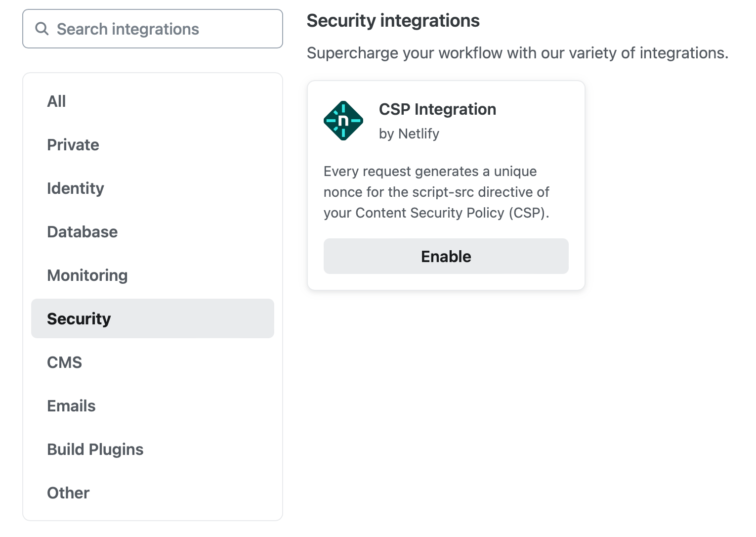Select the highlighted Security category
Screen dimensions: 756x537
point(79,319)
